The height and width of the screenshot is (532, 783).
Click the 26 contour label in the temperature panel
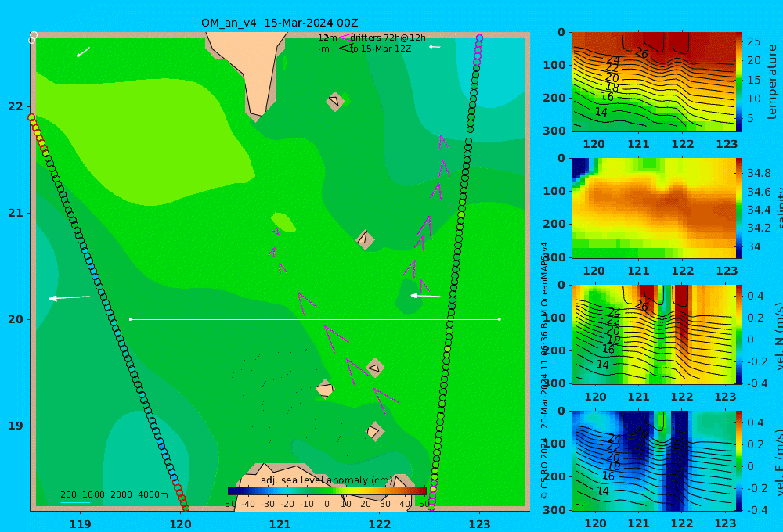(642, 52)
